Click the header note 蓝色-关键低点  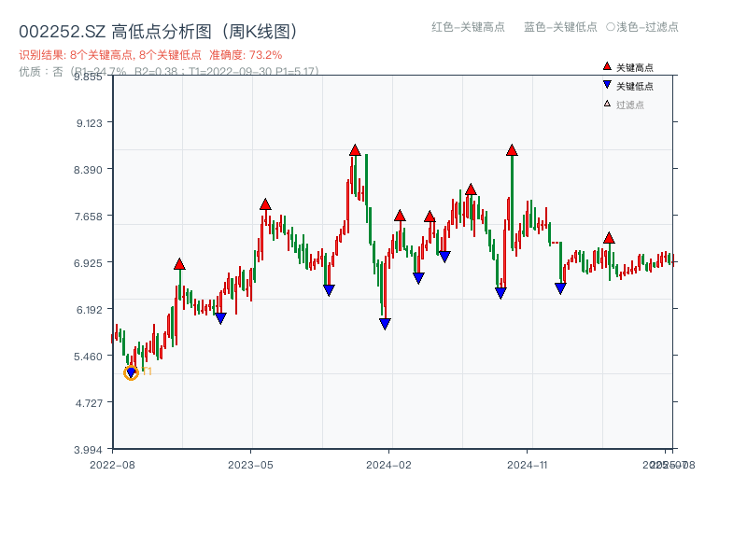(x=560, y=27)
